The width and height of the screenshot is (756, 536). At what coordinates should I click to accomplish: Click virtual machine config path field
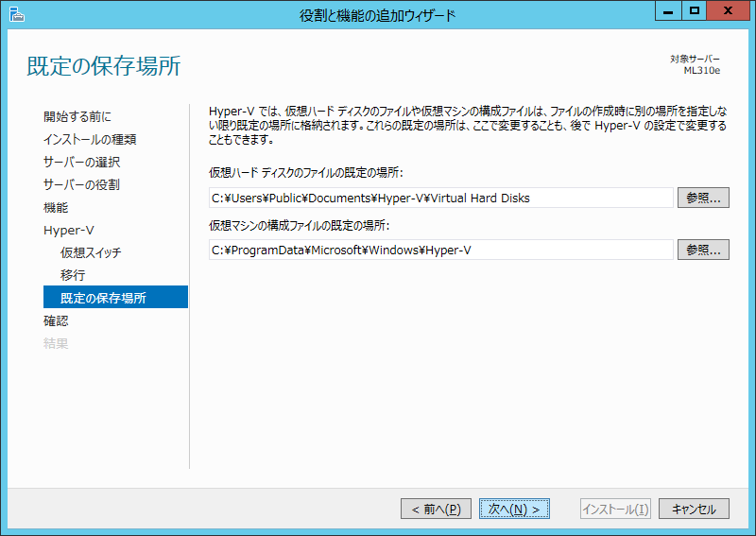(x=440, y=250)
